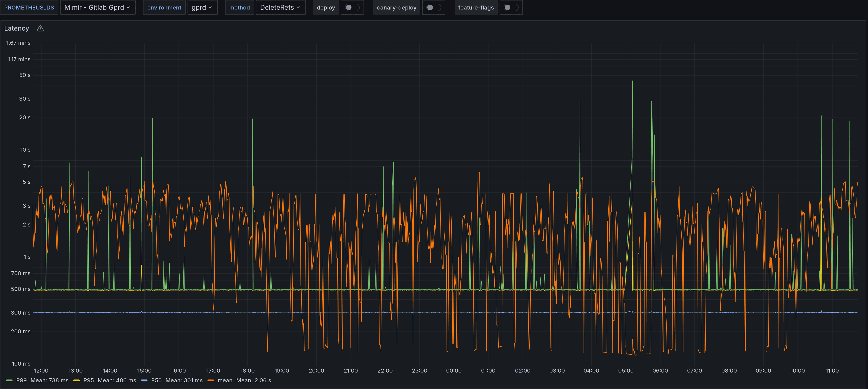Click the canary-deploy annotation label
Viewport: 868px width, 389px height.
(397, 7)
